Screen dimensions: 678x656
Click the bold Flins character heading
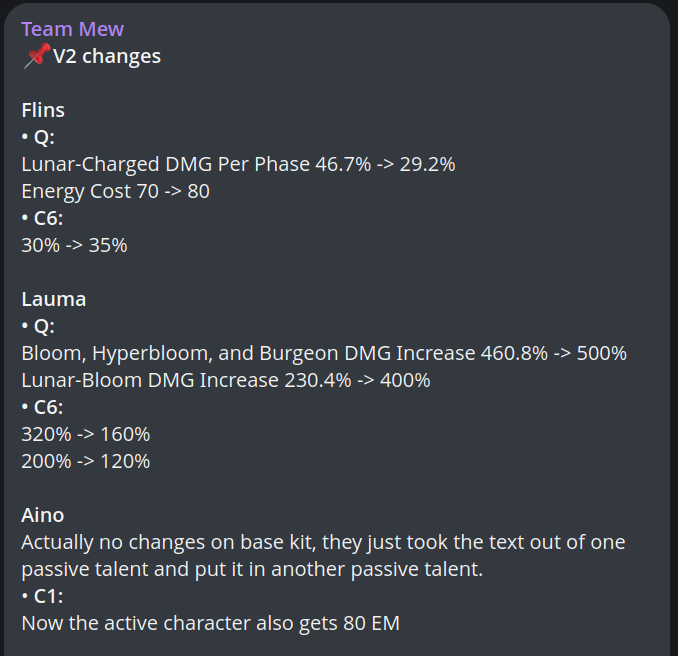tap(43, 110)
